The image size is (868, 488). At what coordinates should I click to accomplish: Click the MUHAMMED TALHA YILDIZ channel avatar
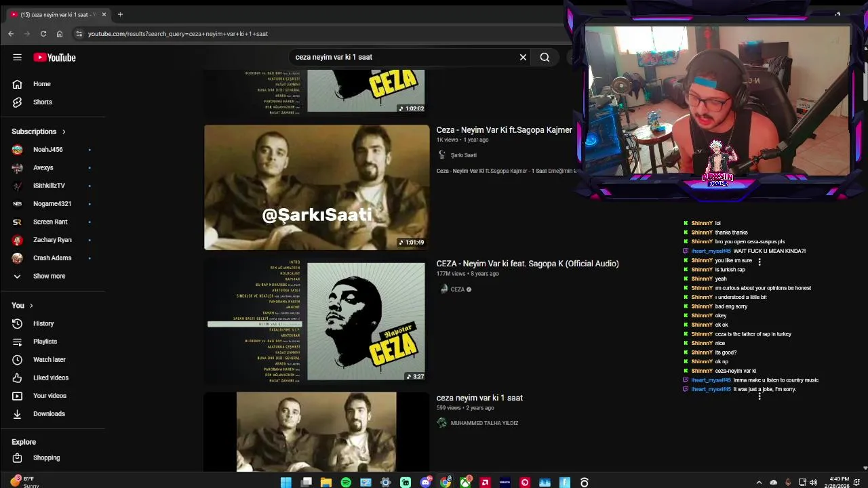(442, 423)
